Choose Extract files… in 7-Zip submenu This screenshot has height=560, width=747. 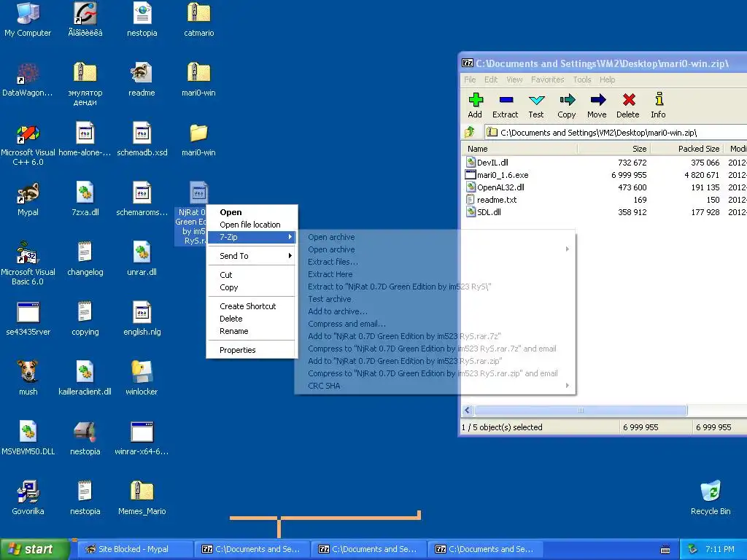435,262
